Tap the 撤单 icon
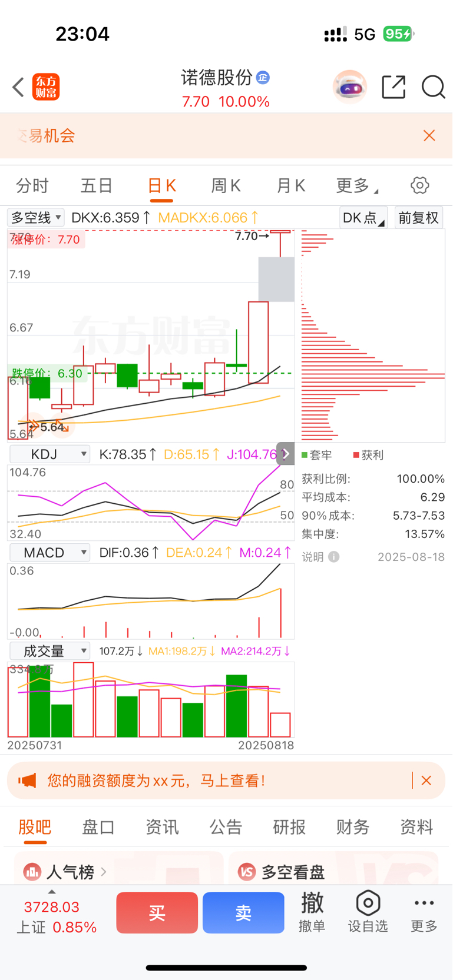This screenshot has width=453, height=980. pos(312,902)
